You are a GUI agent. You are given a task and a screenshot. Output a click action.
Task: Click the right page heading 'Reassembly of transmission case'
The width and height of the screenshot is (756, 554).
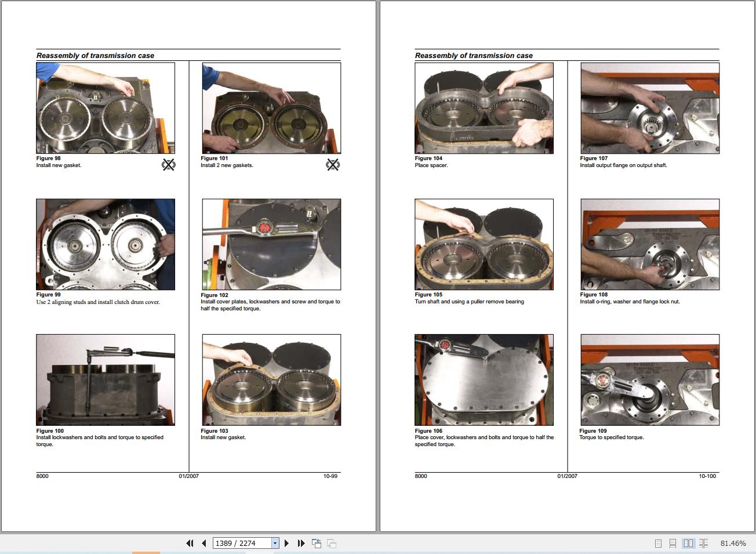click(x=474, y=56)
